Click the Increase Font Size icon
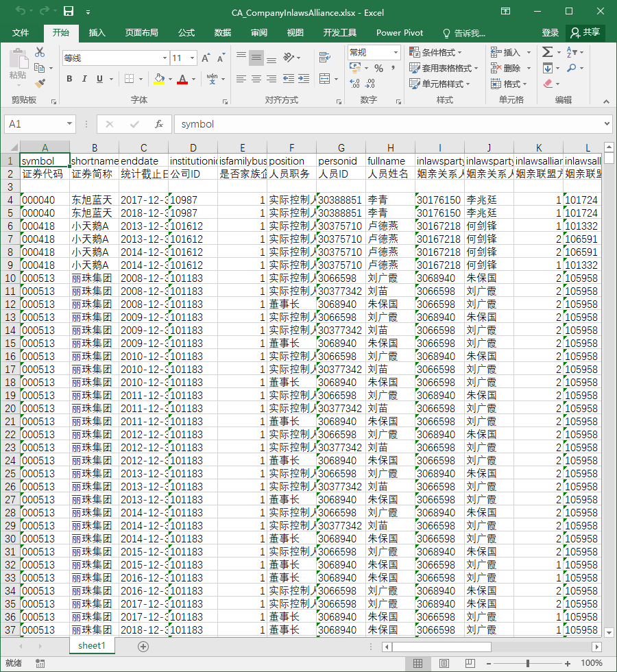The image size is (617, 672). click(206, 58)
